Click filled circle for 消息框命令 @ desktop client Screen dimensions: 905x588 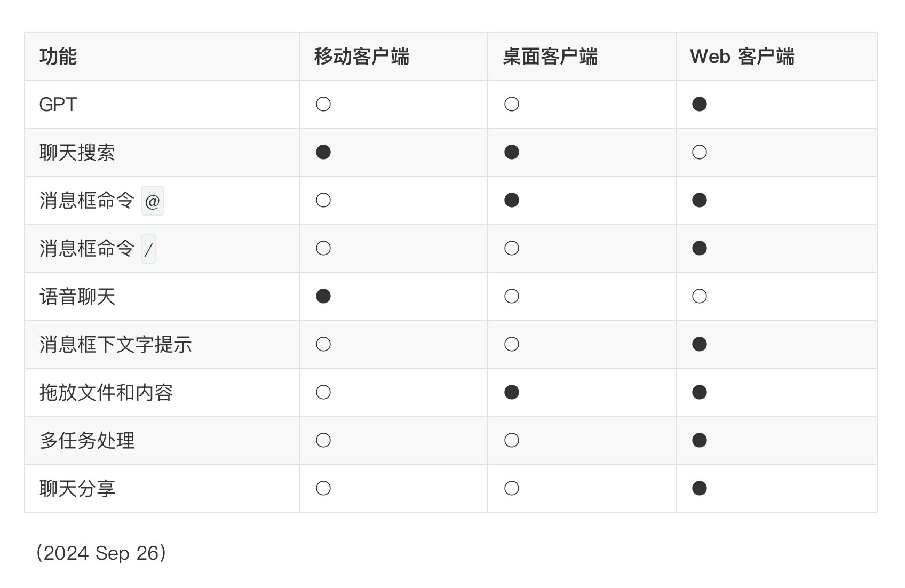pos(511,200)
